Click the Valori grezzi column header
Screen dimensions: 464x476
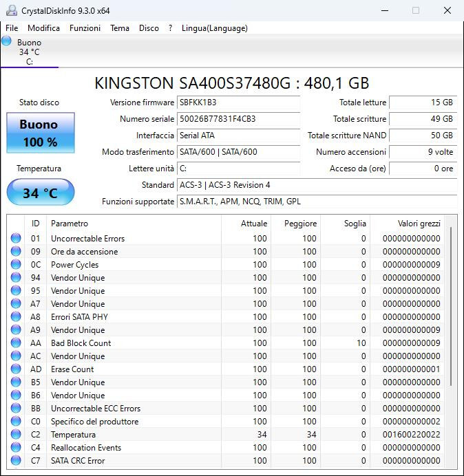tap(407, 224)
